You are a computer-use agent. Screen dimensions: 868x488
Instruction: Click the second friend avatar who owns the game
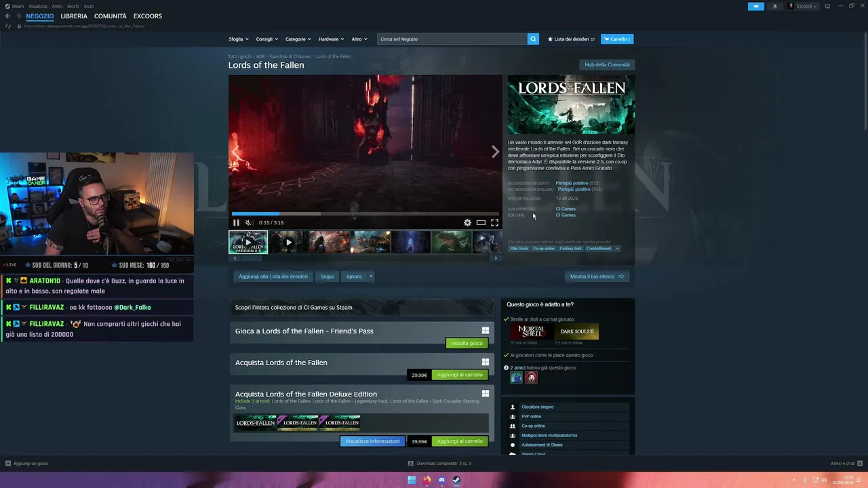tap(531, 378)
